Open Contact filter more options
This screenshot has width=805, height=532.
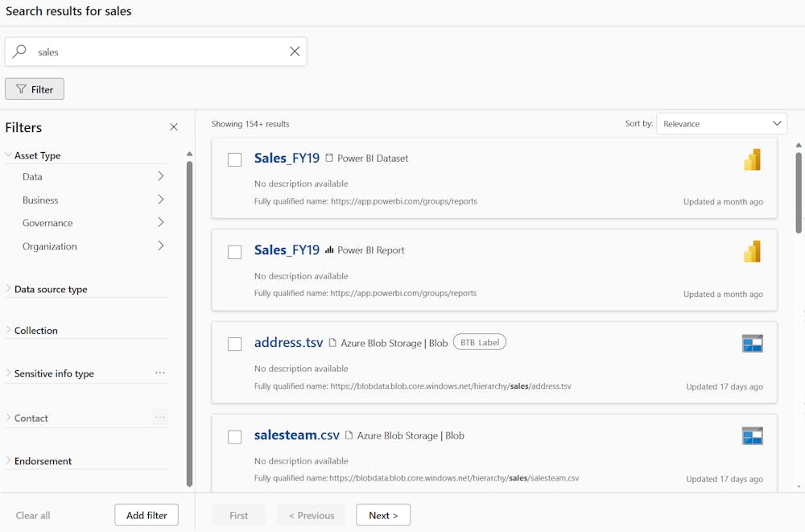click(x=160, y=418)
